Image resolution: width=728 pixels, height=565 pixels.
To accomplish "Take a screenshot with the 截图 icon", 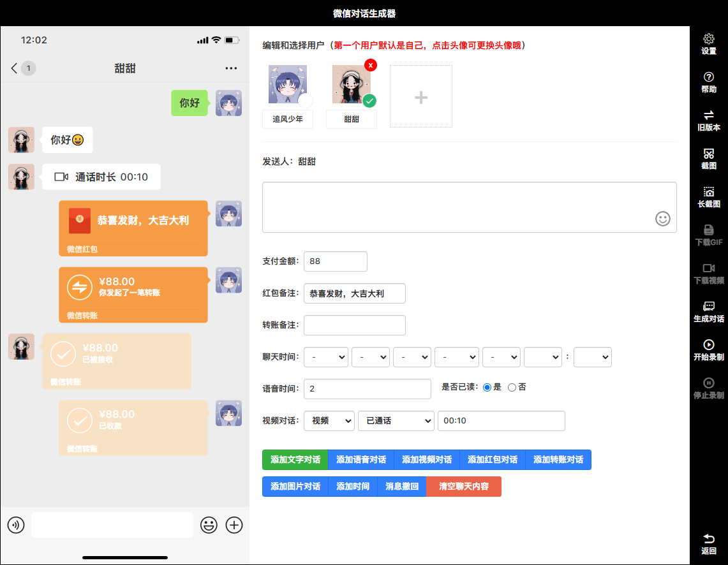I will coord(708,154).
